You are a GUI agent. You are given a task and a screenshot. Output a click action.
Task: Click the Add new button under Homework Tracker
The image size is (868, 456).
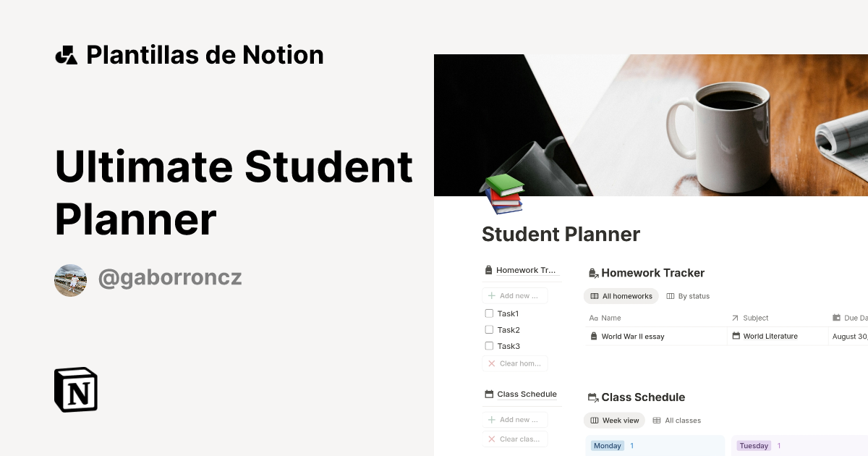coord(515,295)
